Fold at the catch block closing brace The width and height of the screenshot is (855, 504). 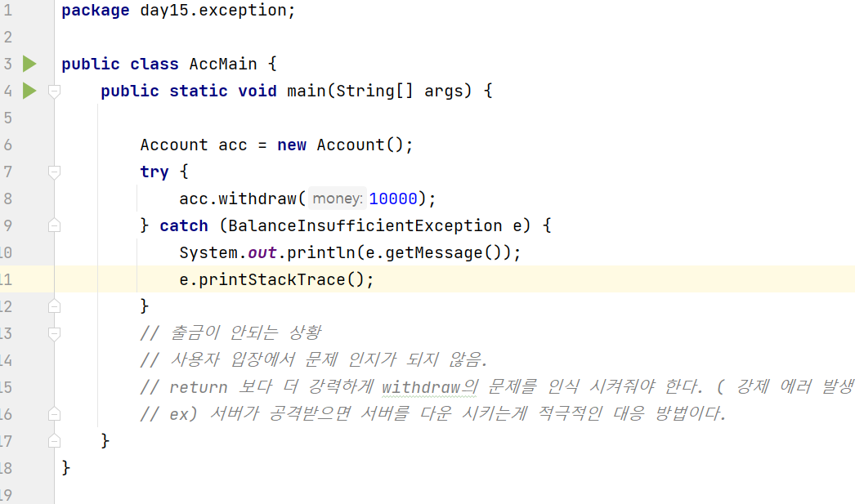click(54, 306)
